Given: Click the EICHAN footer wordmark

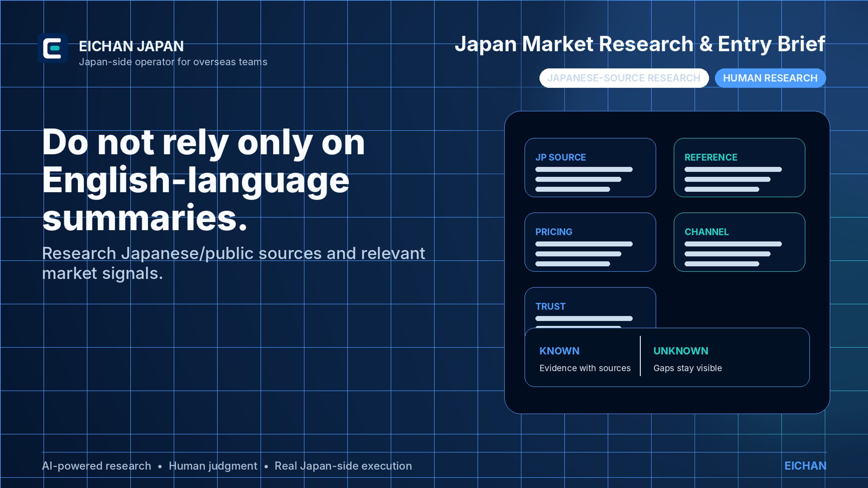Looking at the screenshot, I should click(x=805, y=466).
